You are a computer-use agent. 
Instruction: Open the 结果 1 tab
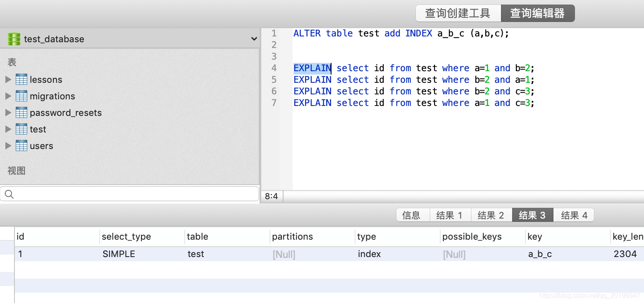450,215
